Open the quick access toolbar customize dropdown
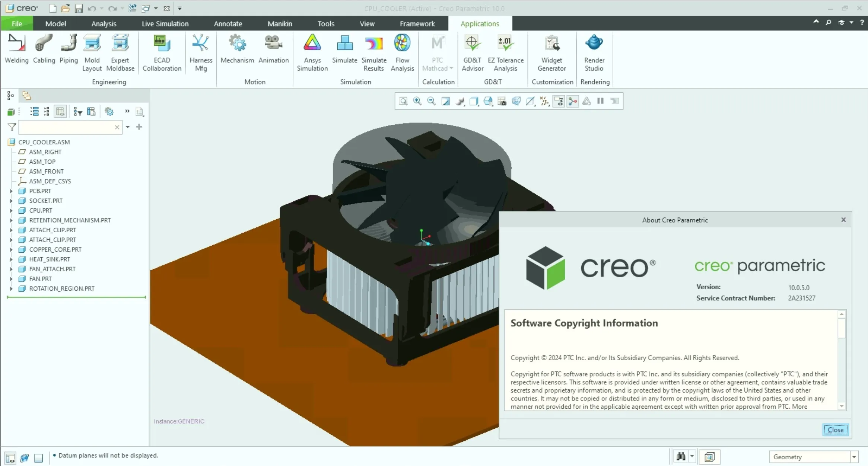Viewport: 868px width, 466px height. 179,8
